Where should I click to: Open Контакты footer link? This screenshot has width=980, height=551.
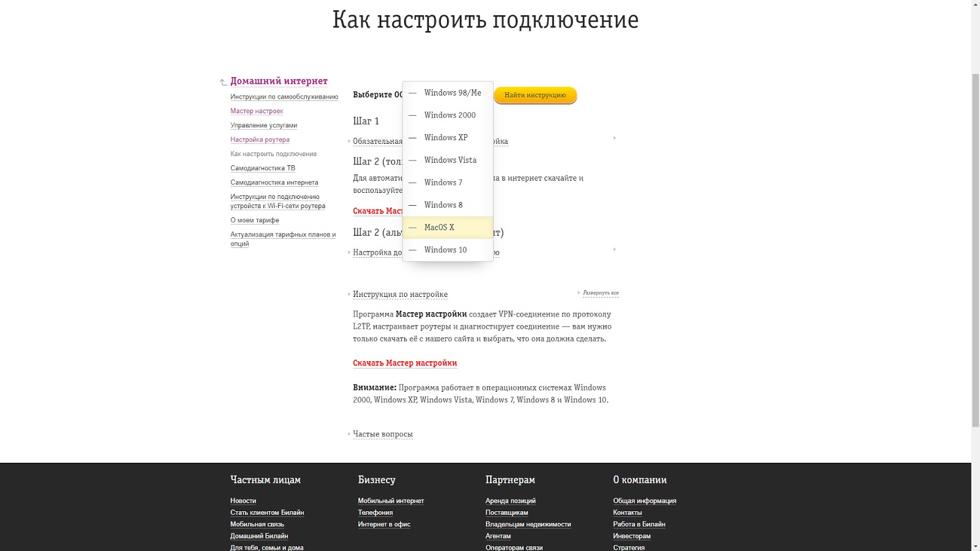point(627,512)
